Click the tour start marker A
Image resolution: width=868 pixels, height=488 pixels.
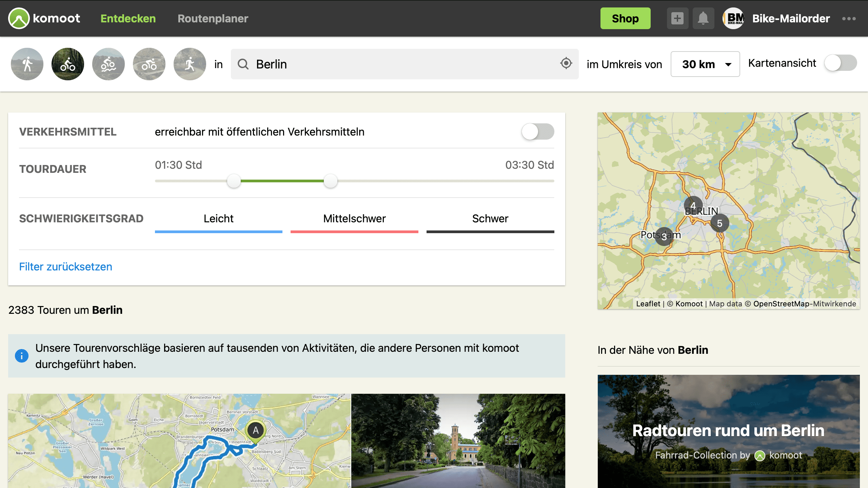[256, 431]
